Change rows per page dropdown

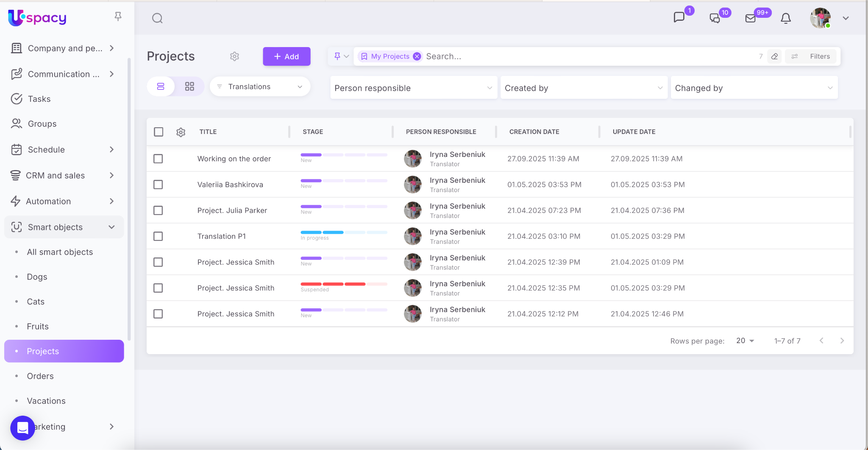point(745,341)
